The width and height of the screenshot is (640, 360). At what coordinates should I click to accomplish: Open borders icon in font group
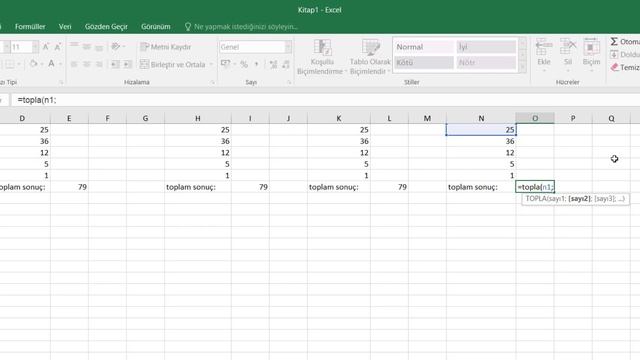pyautogui.click(x=10, y=64)
